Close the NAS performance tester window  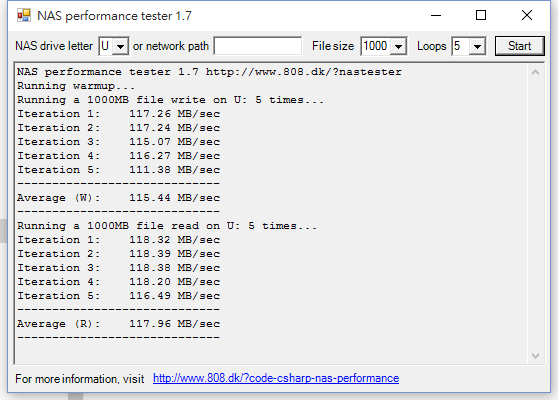[527, 15]
